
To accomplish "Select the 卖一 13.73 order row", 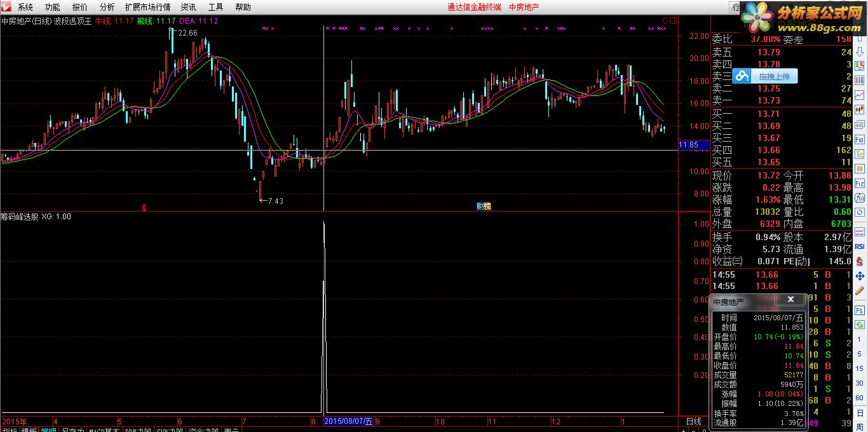I will click(781, 100).
